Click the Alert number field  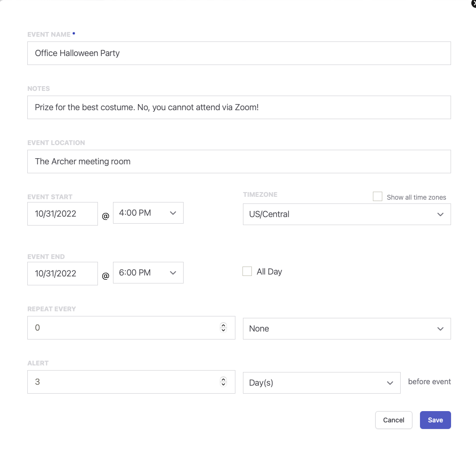(x=122, y=382)
